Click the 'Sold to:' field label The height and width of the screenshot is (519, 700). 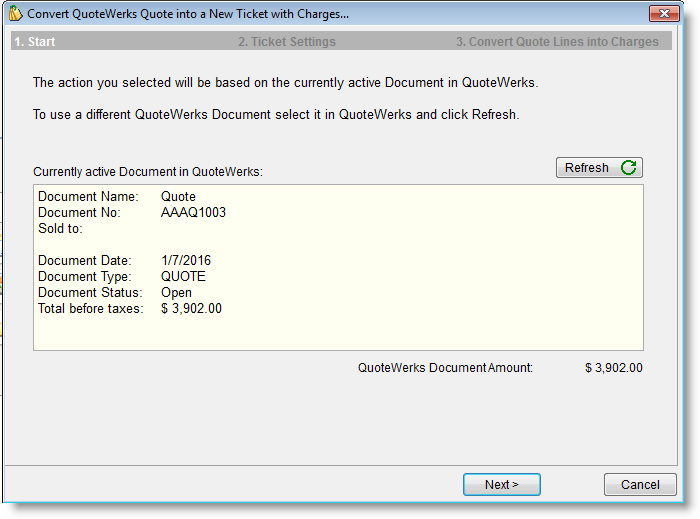tap(60, 229)
